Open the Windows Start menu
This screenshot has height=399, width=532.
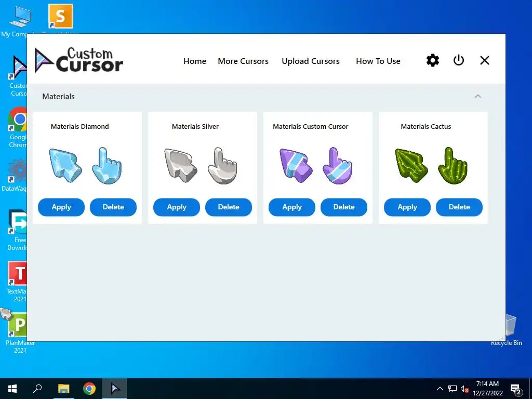[x=12, y=389]
